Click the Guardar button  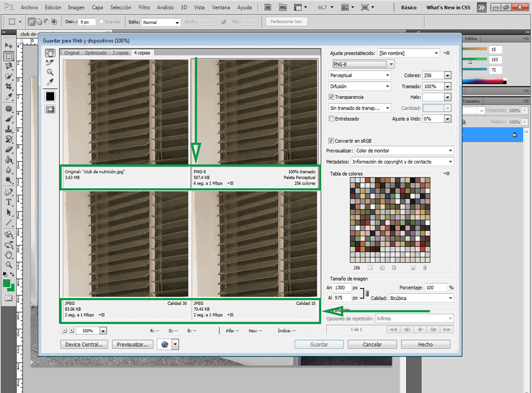tap(319, 345)
